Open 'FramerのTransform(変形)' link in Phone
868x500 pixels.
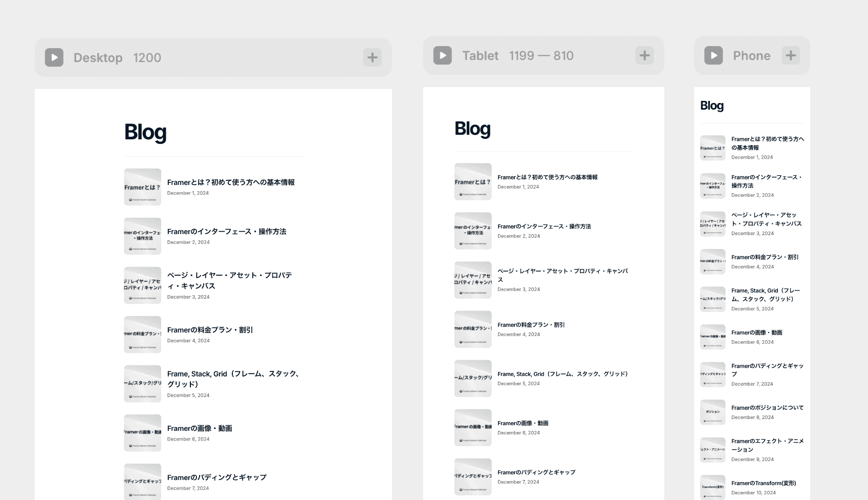point(764,483)
